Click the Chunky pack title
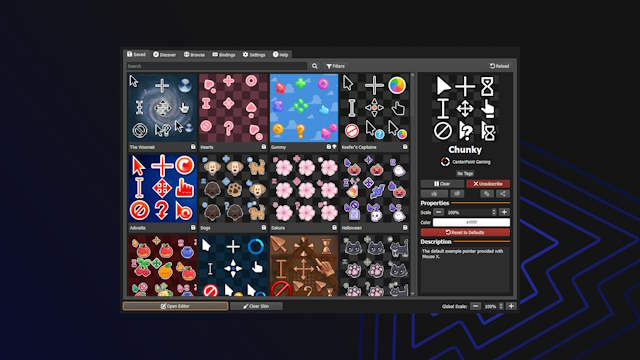Viewport: 640px width, 360px height. (465, 150)
